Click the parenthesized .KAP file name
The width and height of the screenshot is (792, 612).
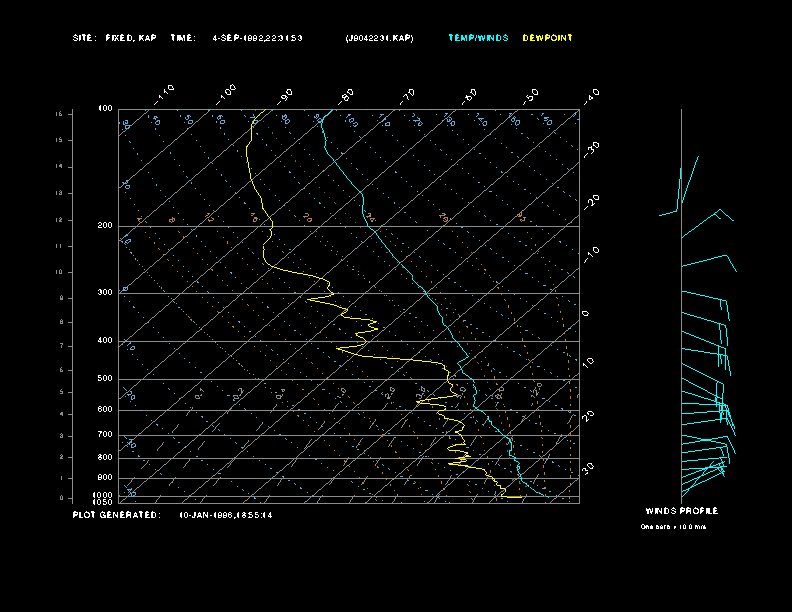(379, 38)
